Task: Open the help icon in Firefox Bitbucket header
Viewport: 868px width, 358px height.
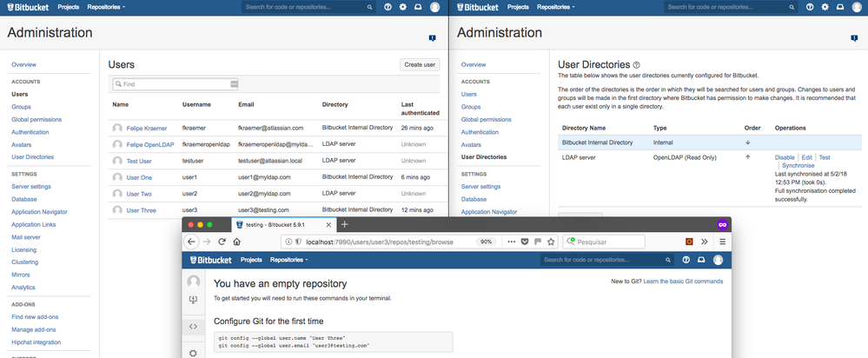Action: 686,260
